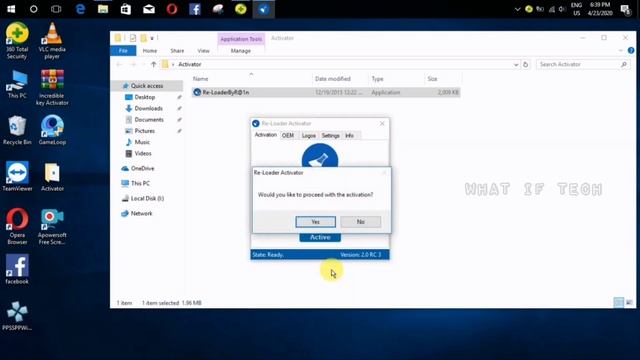Select the Activation tab
Viewport: 640px width, 360px height.
tap(266, 135)
